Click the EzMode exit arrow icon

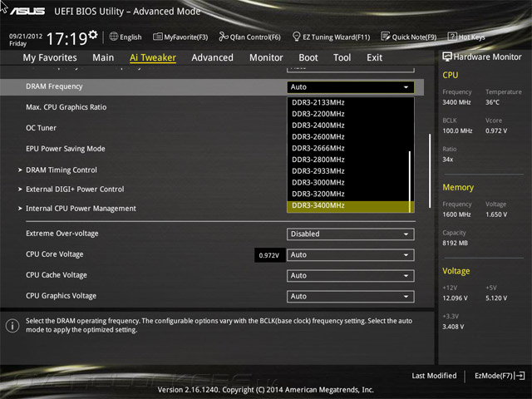(x=520, y=376)
